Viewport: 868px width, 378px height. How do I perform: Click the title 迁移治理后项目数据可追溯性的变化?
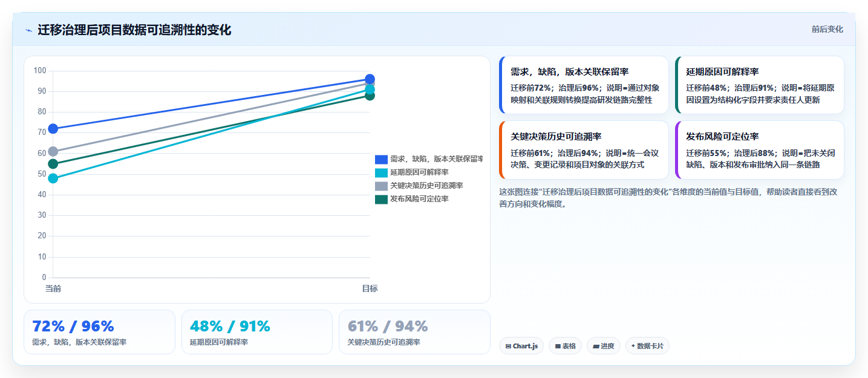(134, 30)
